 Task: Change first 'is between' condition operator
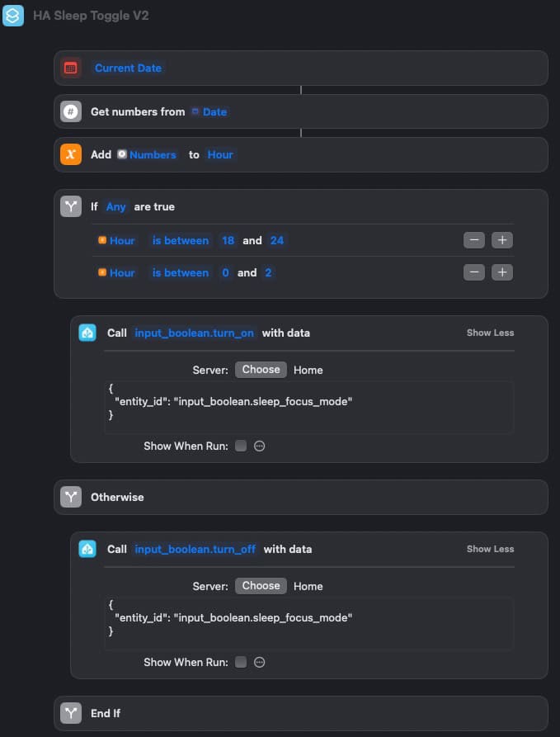[x=181, y=241]
